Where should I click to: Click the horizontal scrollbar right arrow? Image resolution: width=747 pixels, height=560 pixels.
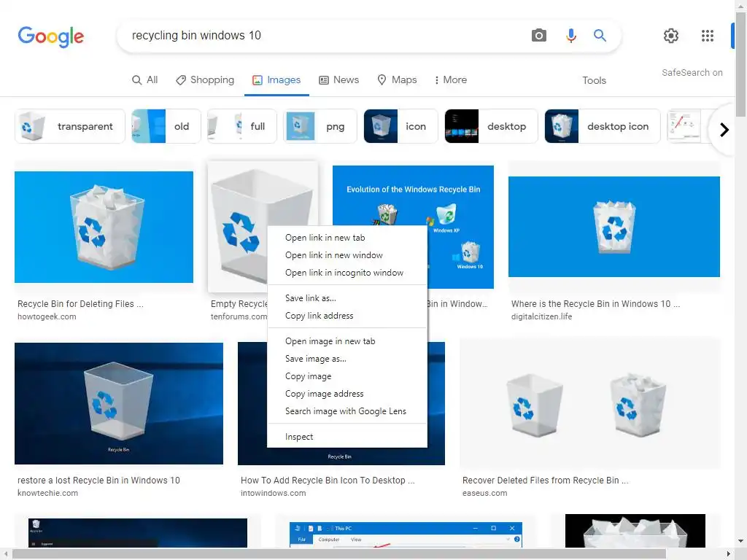coord(729,554)
